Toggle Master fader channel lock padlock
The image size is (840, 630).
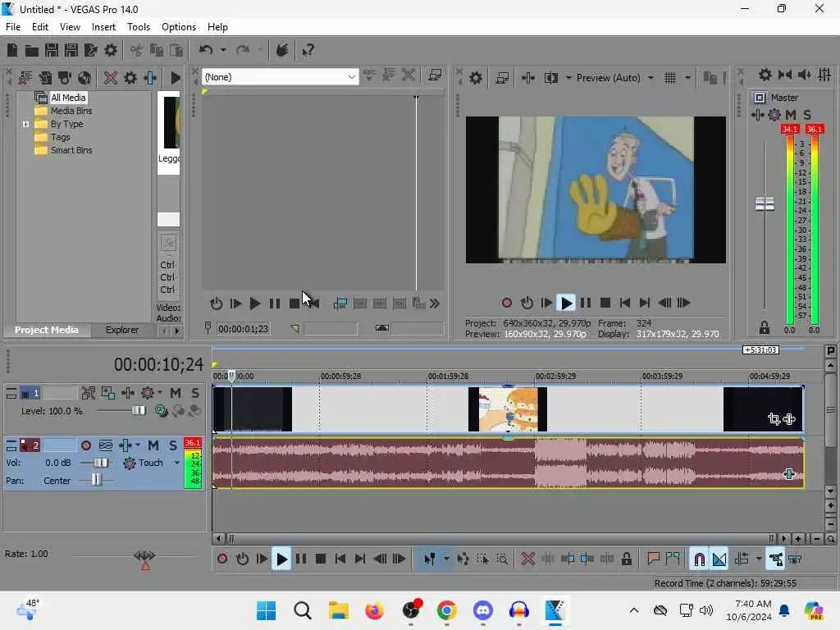point(765,327)
